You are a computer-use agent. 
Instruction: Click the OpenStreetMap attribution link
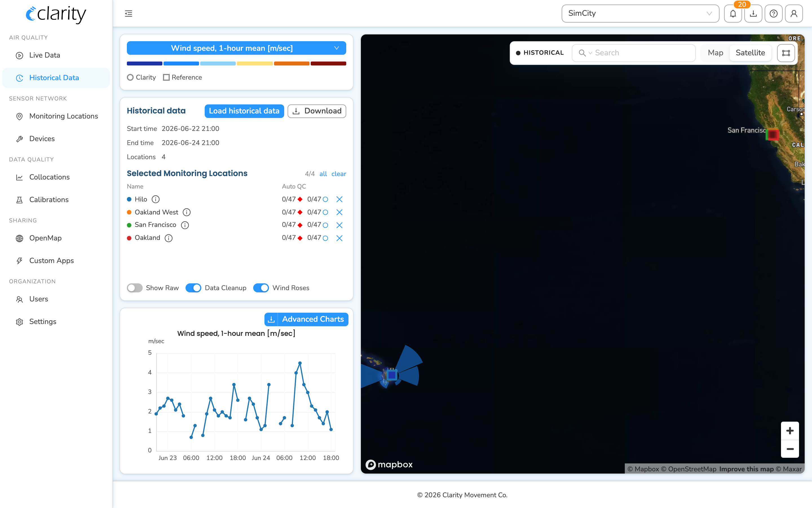tap(689, 469)
